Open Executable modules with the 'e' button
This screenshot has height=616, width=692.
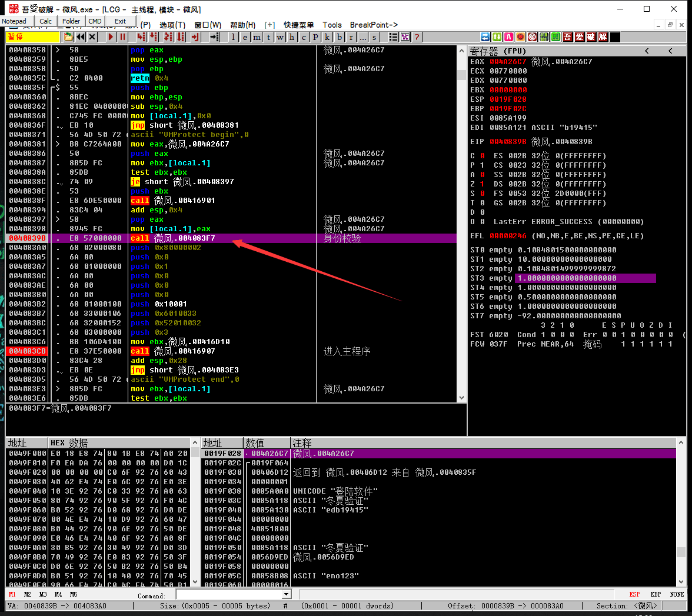pyautogui.click(x=245, y=37)
